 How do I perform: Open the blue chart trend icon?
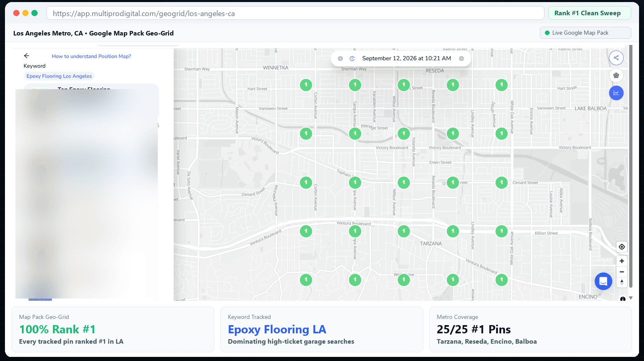point(616,93)
